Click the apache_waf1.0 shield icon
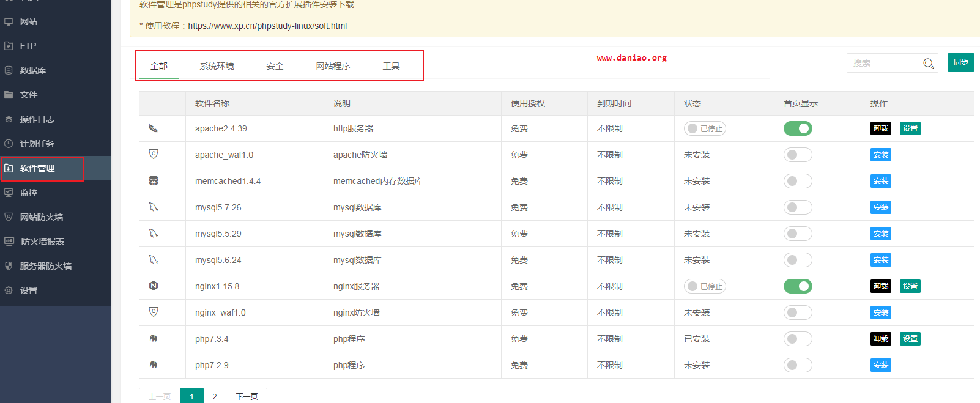Screen dimensions: 980x403 coord(154,154)
